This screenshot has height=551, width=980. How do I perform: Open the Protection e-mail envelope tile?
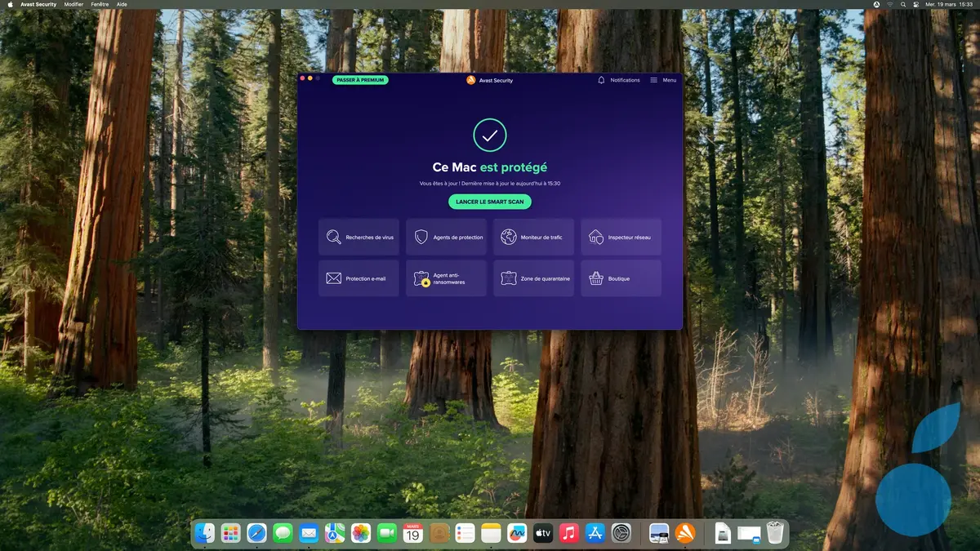click(359, 278)
